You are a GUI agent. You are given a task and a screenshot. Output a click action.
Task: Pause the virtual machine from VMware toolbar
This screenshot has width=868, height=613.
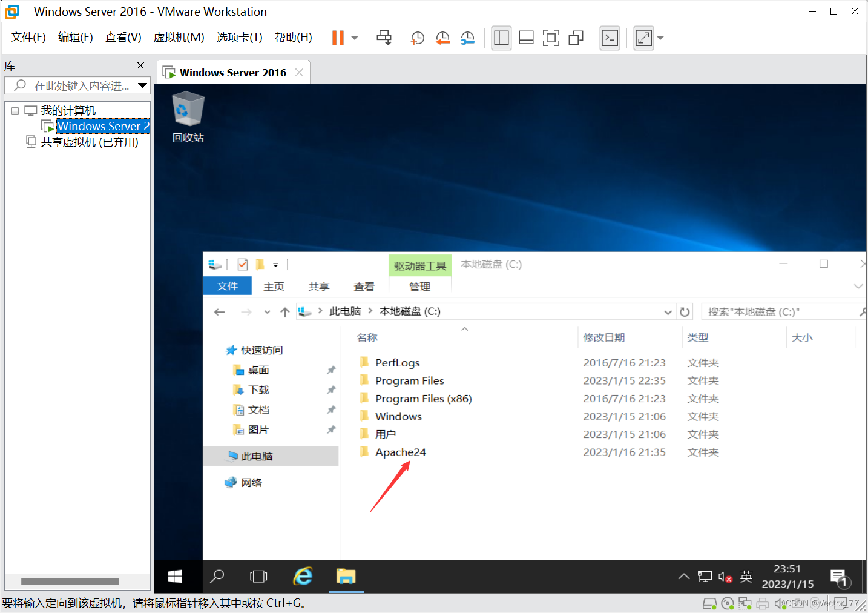338,38
